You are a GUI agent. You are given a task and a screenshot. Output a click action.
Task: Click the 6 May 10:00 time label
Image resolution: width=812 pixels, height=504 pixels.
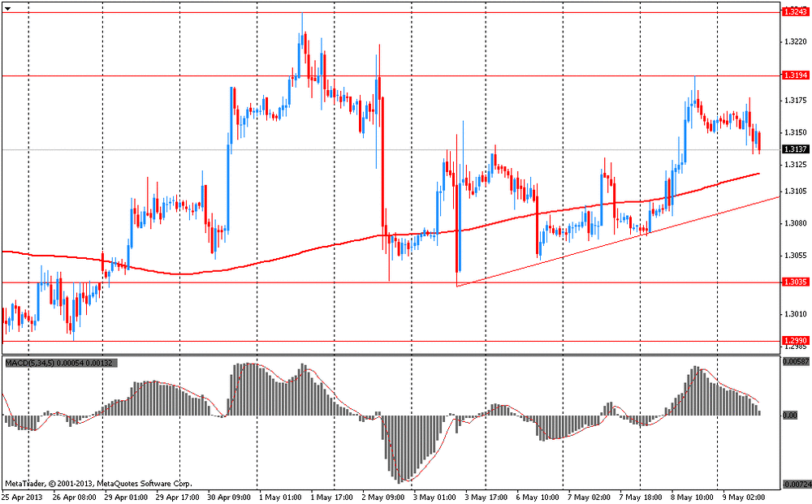[538, 498]
